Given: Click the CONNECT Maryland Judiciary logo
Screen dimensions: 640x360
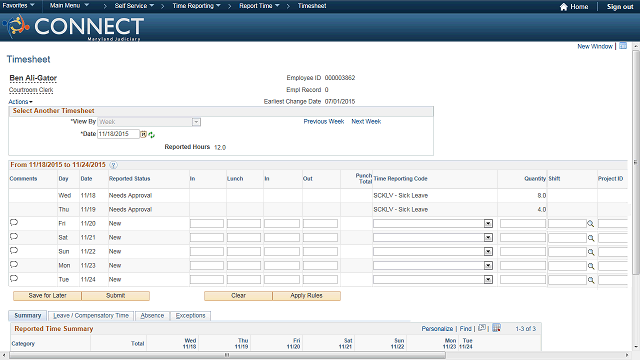Looking at the screenshot, I should (x=73, y=27).
